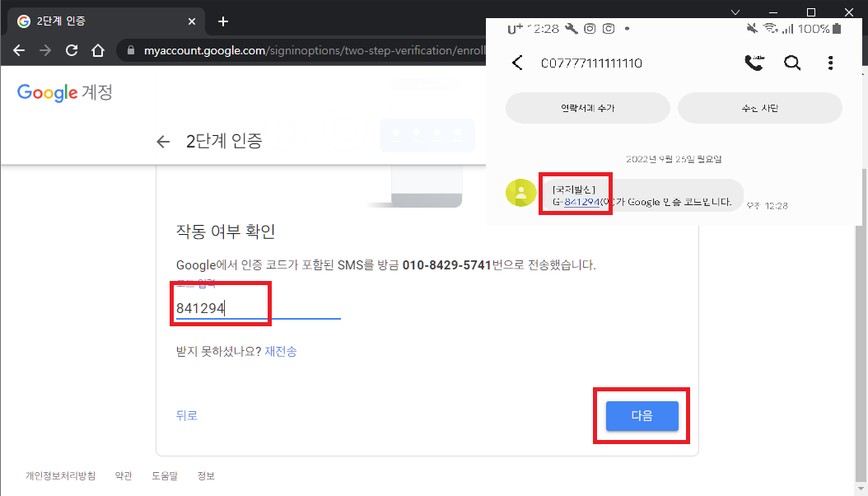The width and height of the screenshot is (868, 496).
Task: Open the three-dot menu in phone messages
Action: tap(830, 63)
